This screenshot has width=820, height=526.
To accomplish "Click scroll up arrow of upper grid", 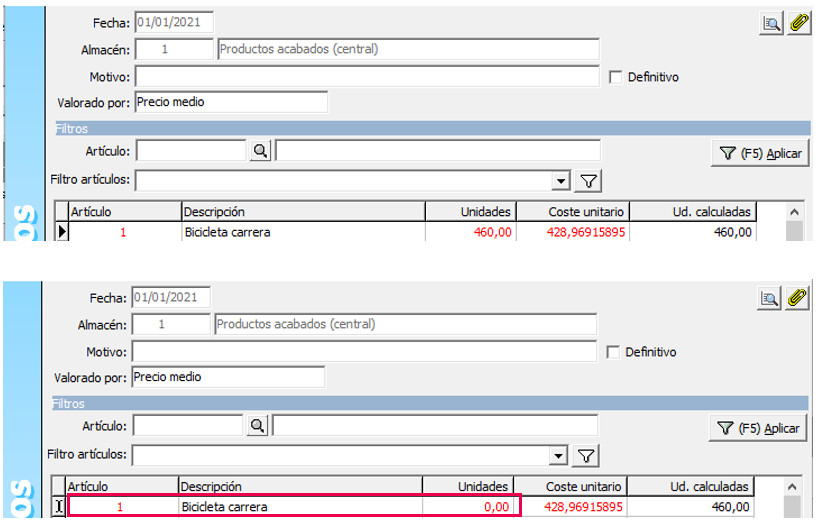I will point(794,212).
